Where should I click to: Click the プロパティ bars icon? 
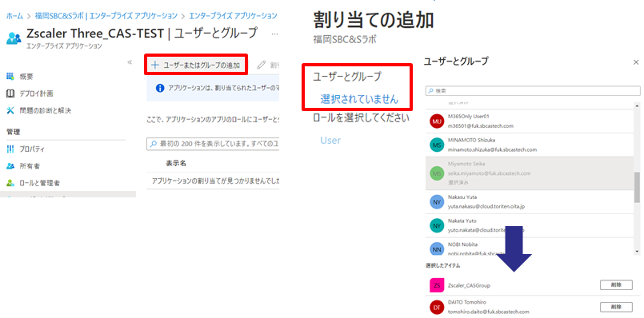click(10, 149)
